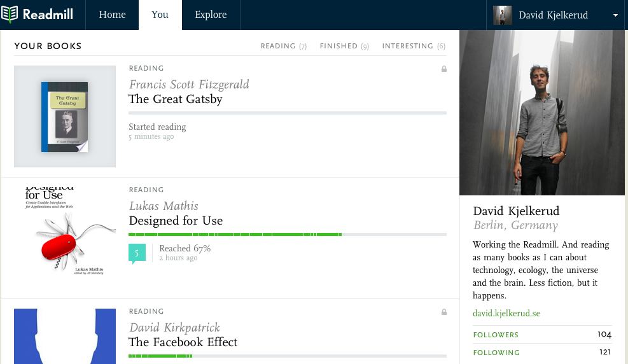Click the 'Berlin, Germany' location text
The image size is (628, 364).
coord(516,225)
